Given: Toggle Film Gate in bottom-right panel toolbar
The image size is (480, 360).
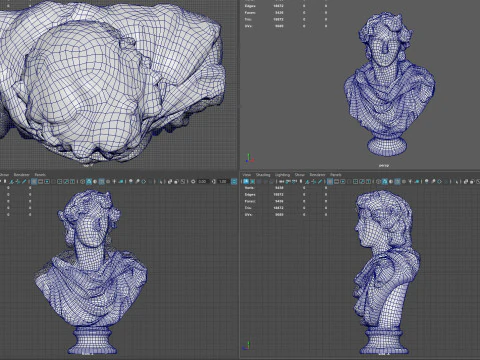Looking at the screenshot, I should click(x=336, y=182).
